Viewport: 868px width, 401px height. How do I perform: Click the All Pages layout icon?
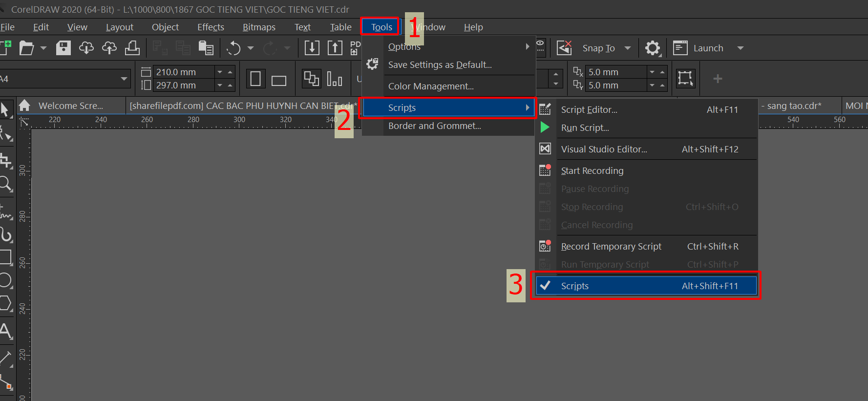click(311, 79)
